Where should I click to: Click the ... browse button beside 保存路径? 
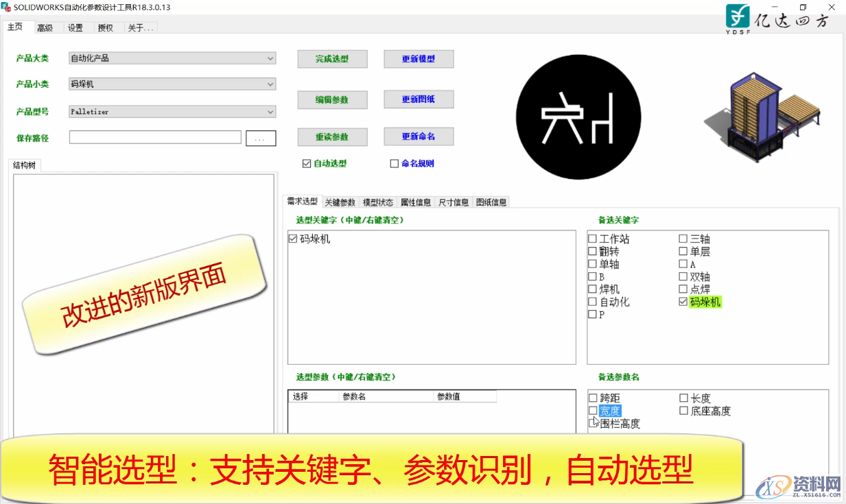point(260,138)
